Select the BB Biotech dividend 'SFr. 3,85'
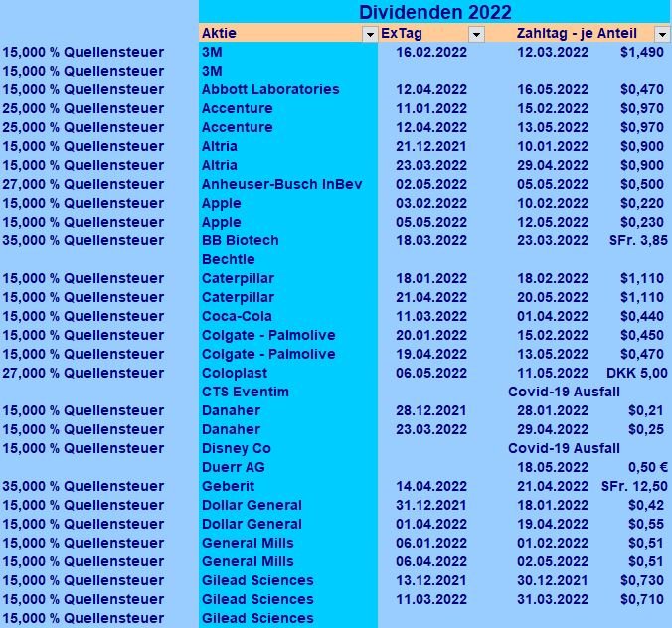672x628 pixels. (638, 240)
